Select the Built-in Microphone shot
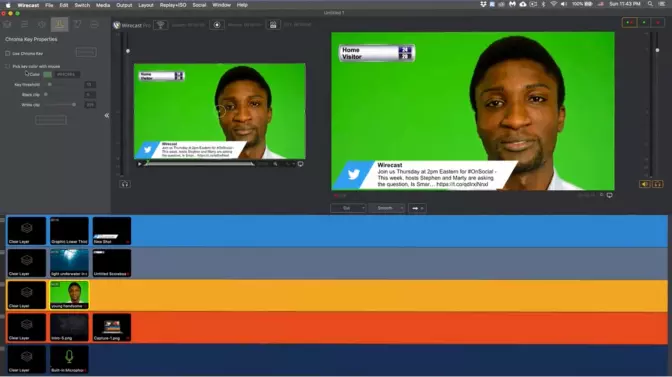This screenshot has width=672, height=377. (69, 359)
